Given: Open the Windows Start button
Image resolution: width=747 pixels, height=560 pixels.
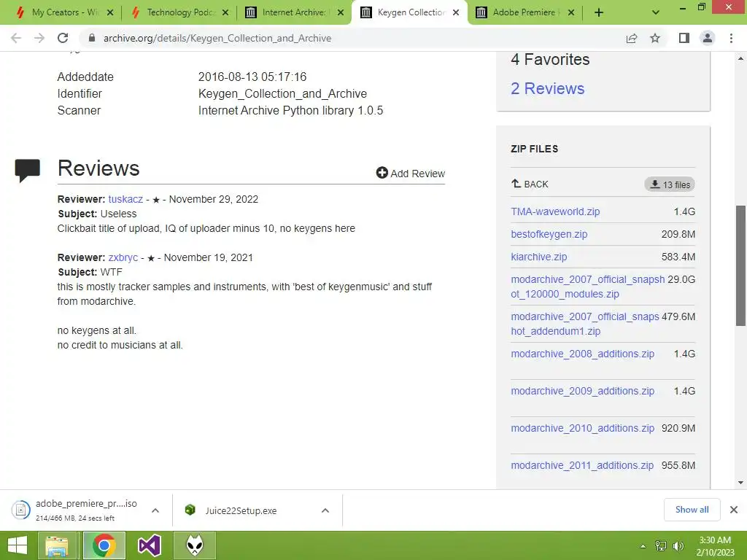Looking at the screenshot, I should pyautogui.click(x=18, y=545).
